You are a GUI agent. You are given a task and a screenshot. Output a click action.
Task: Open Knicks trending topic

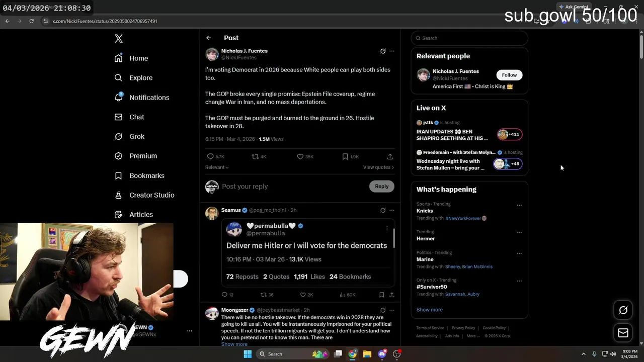(x=425, y=211)
